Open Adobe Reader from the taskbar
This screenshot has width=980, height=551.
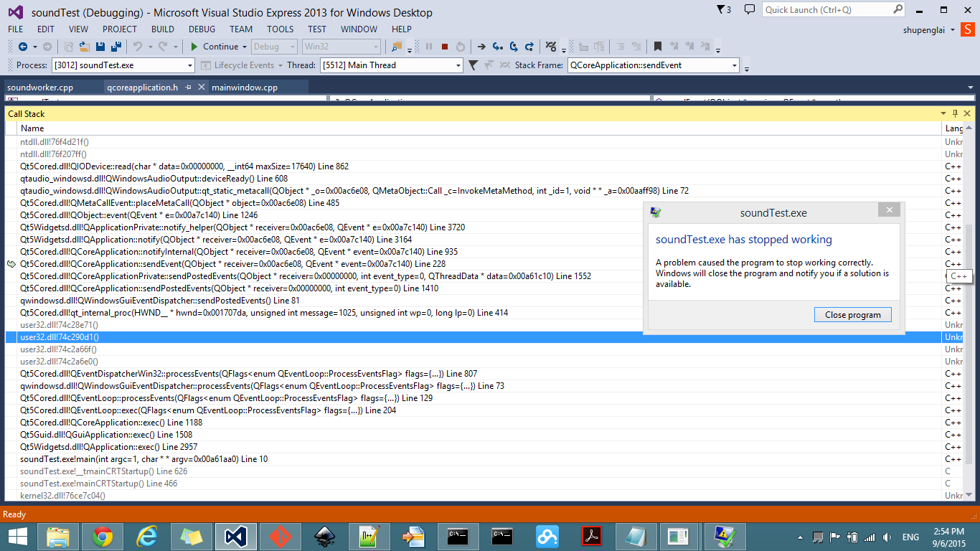click(x=592, y=537)
